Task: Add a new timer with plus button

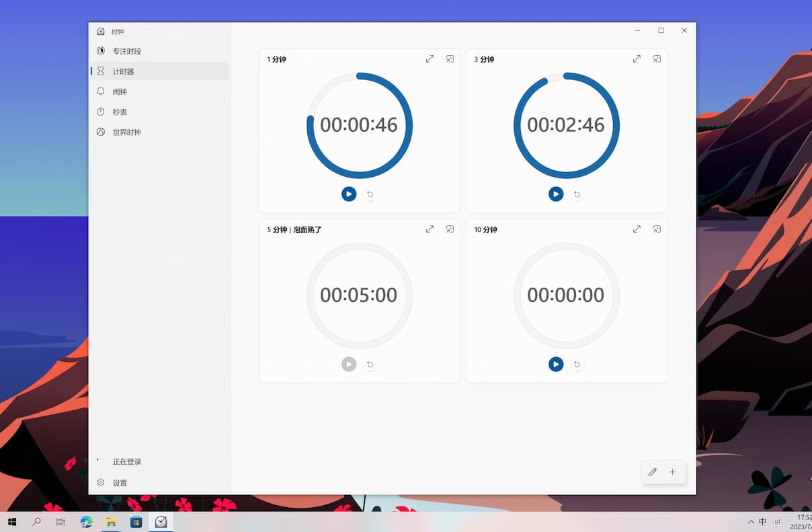Action: pyautogui.click(x=672, y=472)
